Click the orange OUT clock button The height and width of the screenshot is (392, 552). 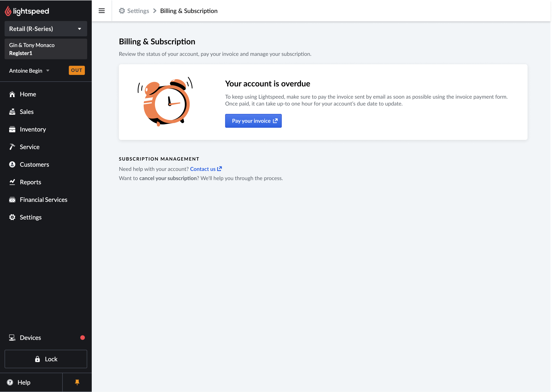coord(77,70)
